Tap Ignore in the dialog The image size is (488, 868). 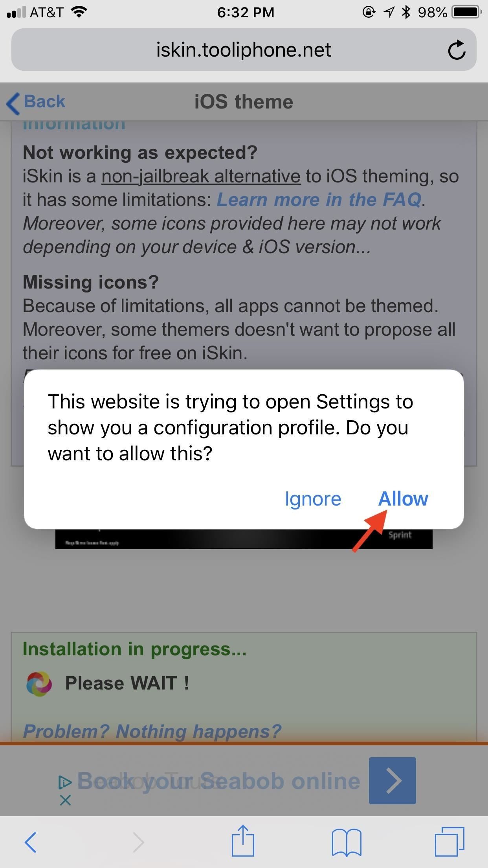(x=313, y=499)
